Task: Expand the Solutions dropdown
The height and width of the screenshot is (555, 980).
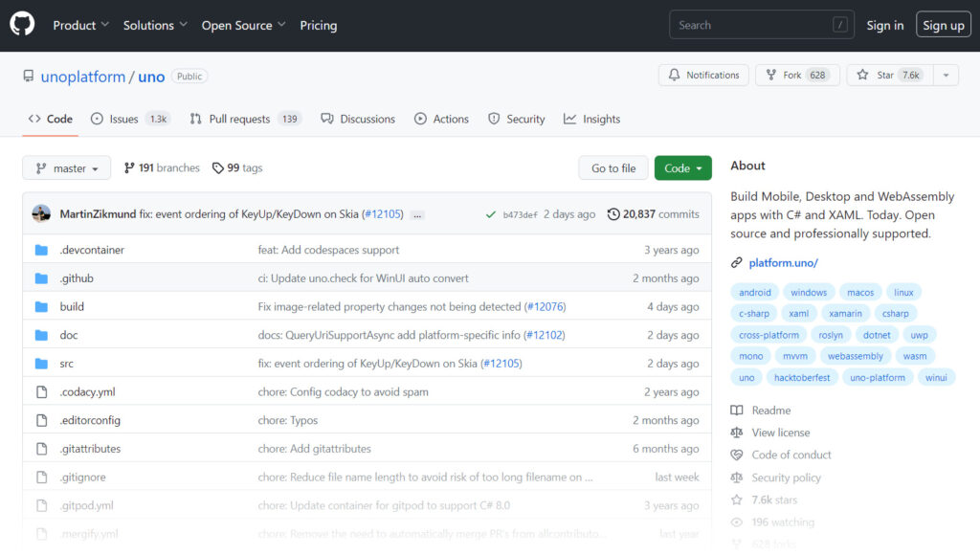Action: (x=155, y=25)
